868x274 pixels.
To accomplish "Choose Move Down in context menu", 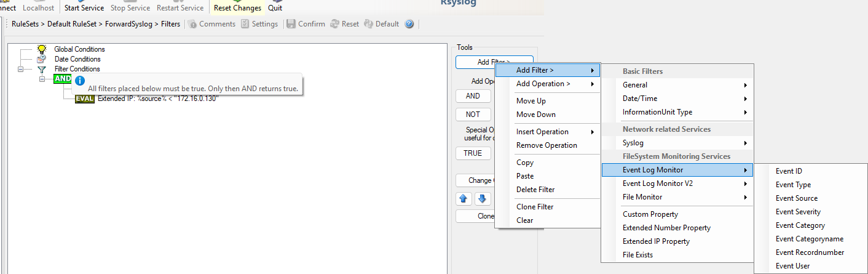I will [547, 115].
